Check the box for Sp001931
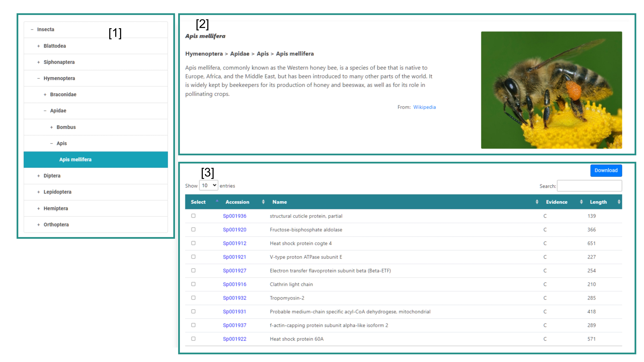644x362 pixels. (x=193, y=311)
